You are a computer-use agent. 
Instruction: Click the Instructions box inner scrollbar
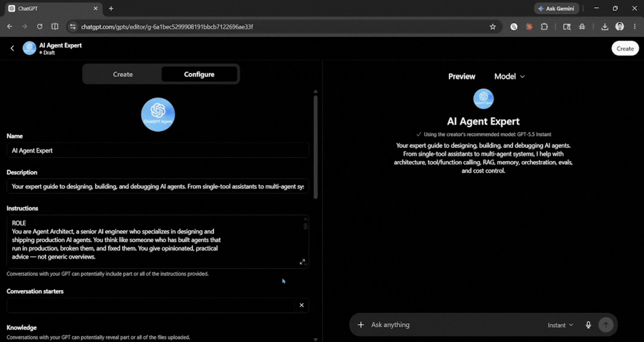(x=305, y=226)
